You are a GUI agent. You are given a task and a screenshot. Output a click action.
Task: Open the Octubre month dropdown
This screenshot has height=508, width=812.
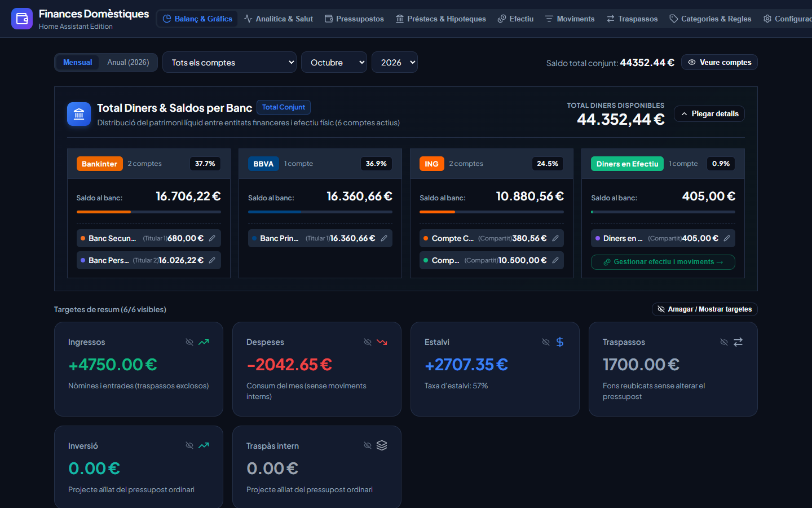pos(334,63)
